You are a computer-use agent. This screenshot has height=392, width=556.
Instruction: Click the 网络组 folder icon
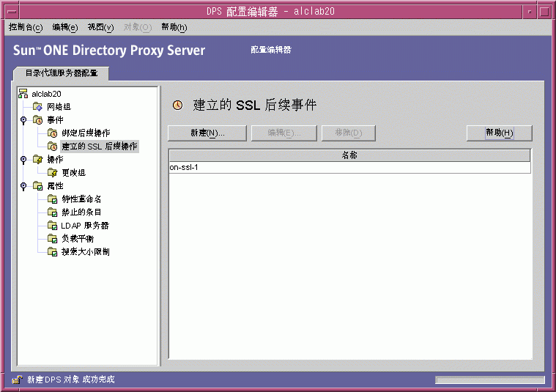pos(38,107)
